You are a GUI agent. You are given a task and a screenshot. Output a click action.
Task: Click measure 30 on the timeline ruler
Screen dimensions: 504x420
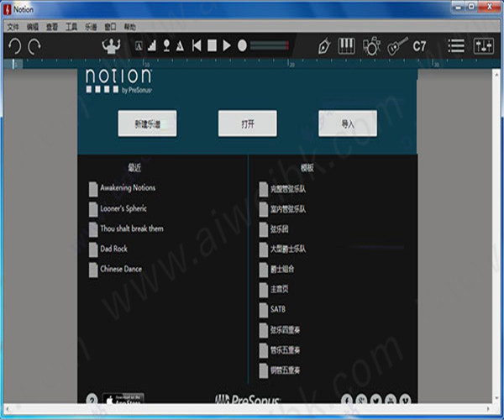(435, 64)
